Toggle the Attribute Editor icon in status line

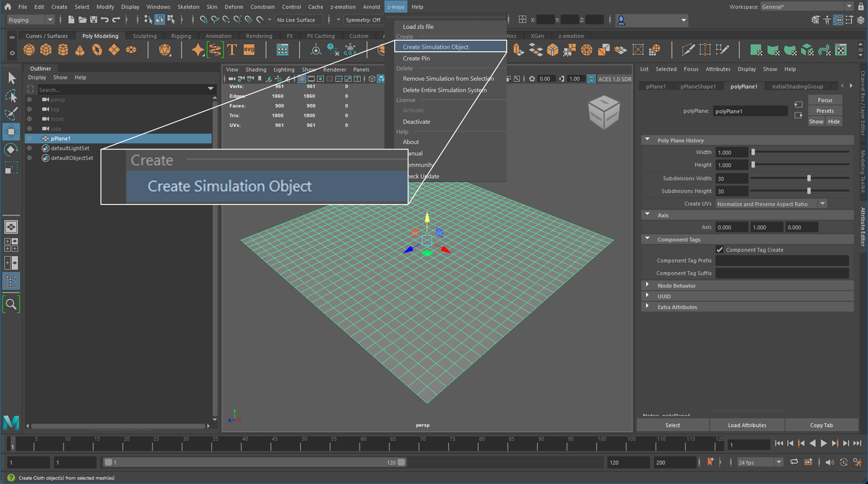click(x=839, y=20)
